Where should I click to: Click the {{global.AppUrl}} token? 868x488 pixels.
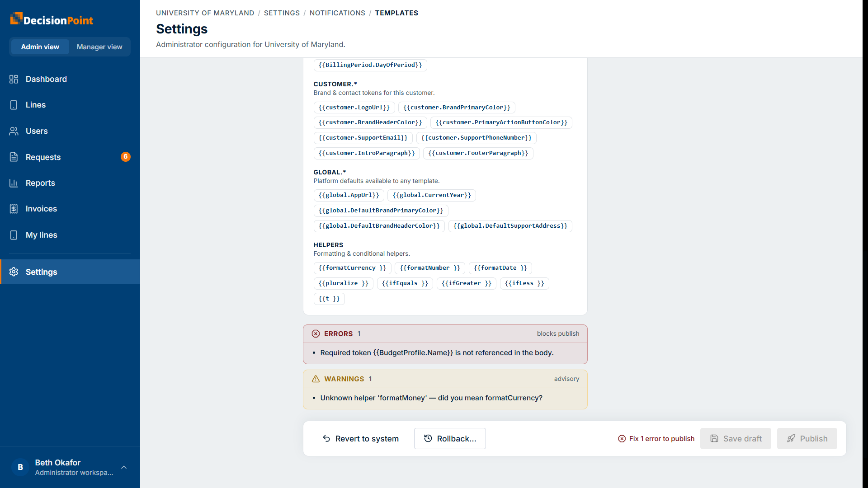click(349, 195)
